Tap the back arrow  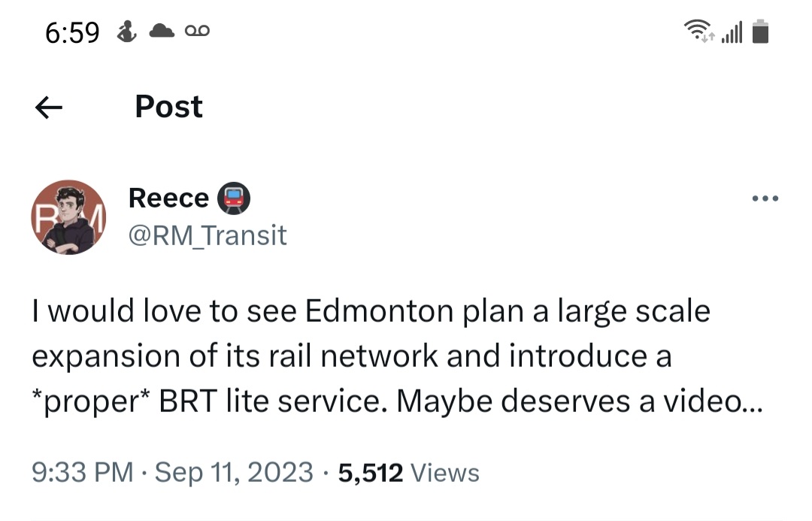pyautogui.click(x=49, y=108)
